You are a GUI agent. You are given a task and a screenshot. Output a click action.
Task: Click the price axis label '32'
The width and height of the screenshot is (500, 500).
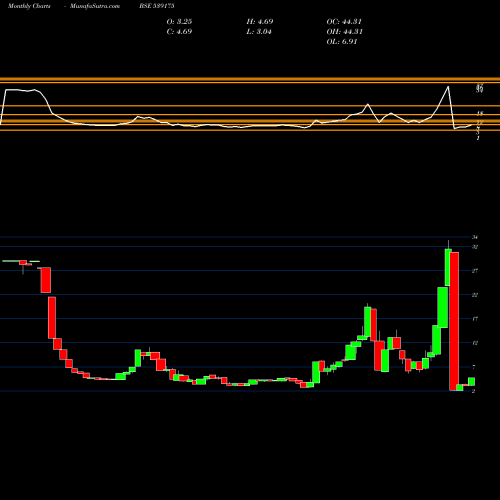click(475, 247)
